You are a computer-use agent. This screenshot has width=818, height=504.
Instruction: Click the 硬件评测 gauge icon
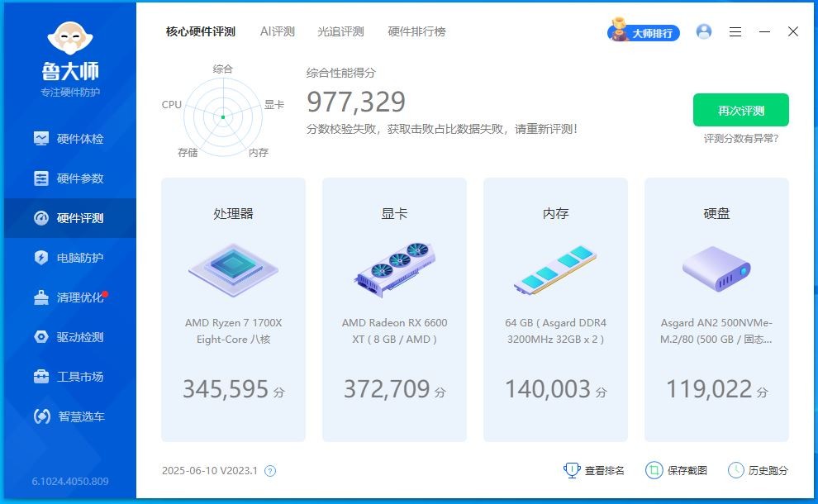pyautogui.click(x=41, y=217)
